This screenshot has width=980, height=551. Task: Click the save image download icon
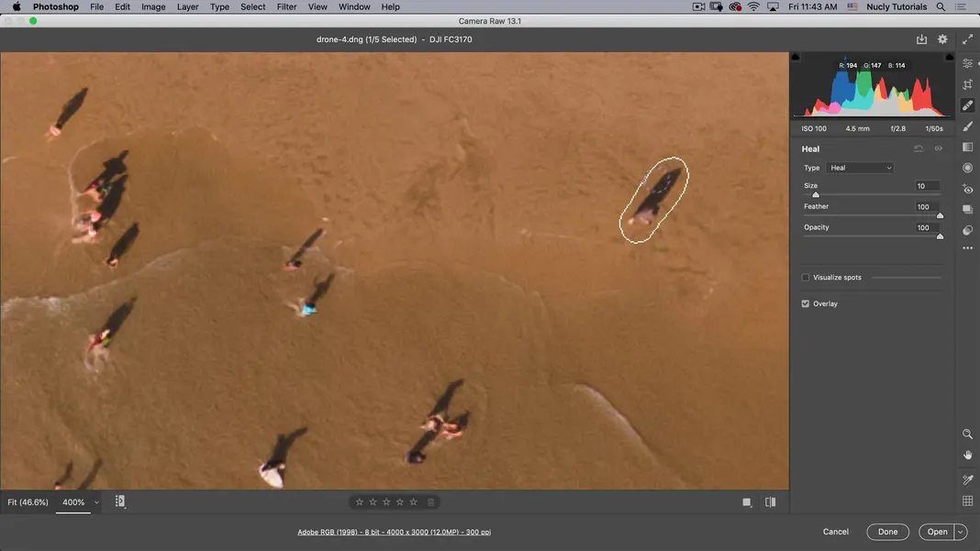(x=921, y=39)
